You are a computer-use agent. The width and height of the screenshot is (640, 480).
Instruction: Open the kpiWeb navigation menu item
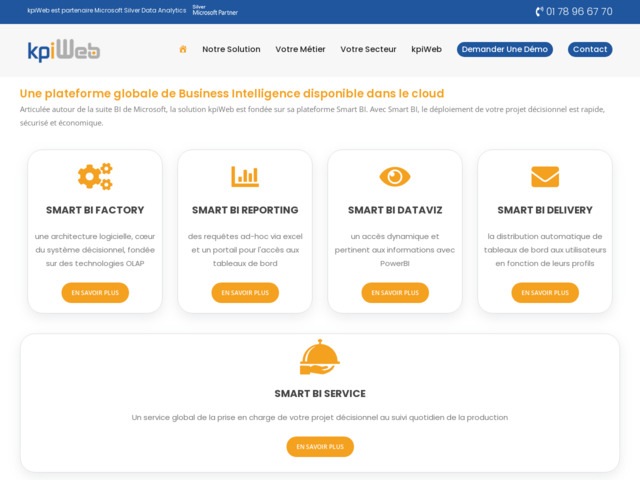426,49
